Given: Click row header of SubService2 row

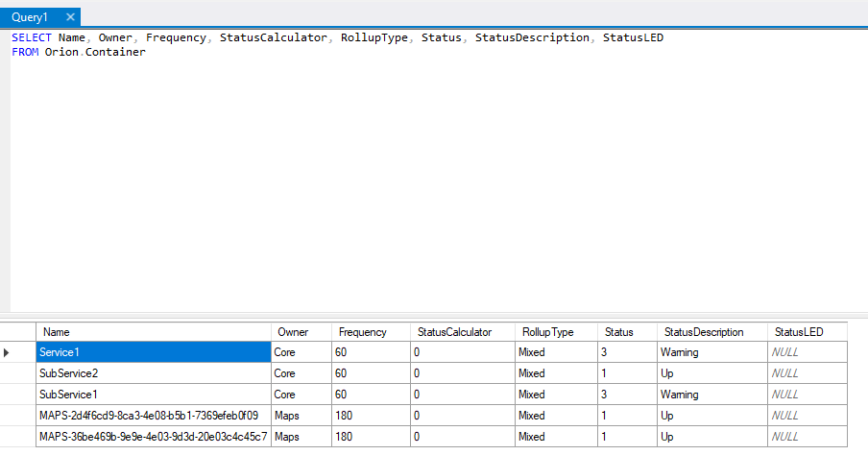Looking at the screenshot, I should coord(17,373).
